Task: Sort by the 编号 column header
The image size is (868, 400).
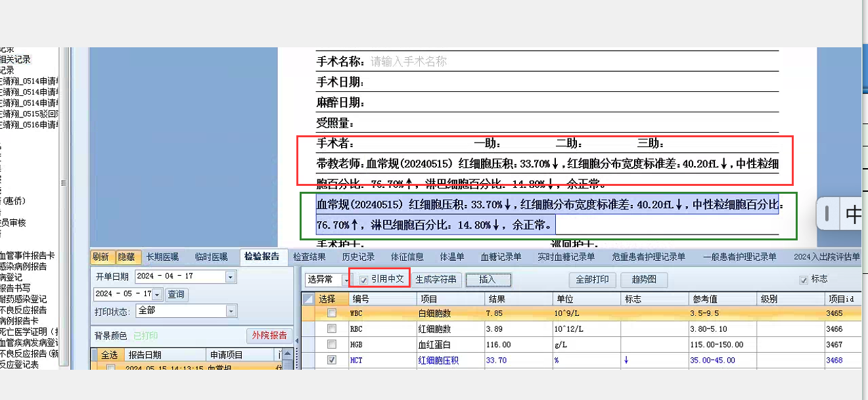Action: tap(381, 298)
